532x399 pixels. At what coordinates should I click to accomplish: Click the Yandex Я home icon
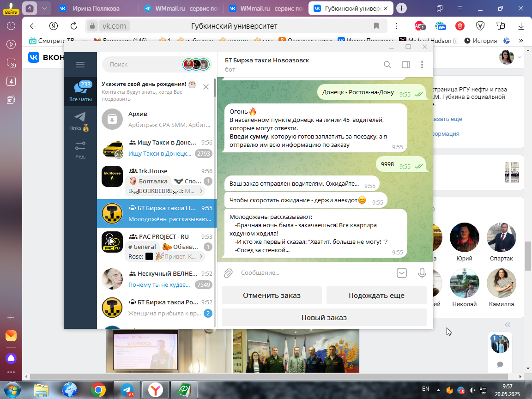(53, 26)
